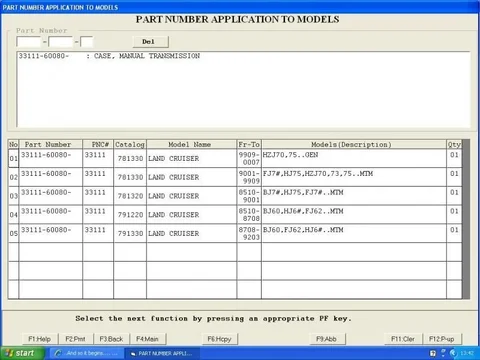Click the 'Qty' column header

[x=454, y=144]
